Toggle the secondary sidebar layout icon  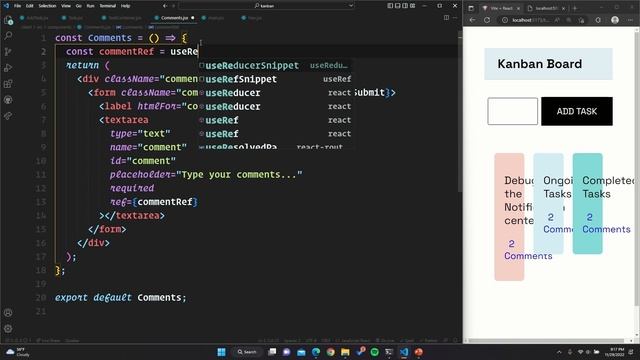tap(405, 6)
